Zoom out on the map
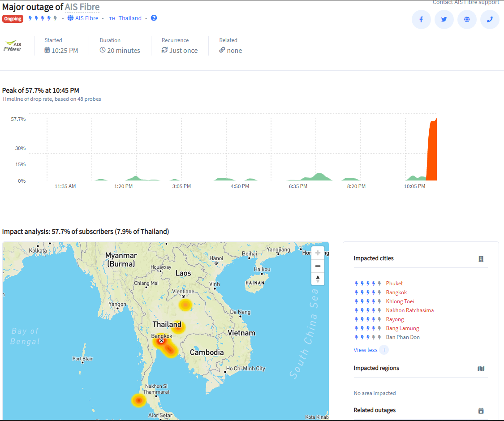504x421 pixels. (x=318, y=266)
